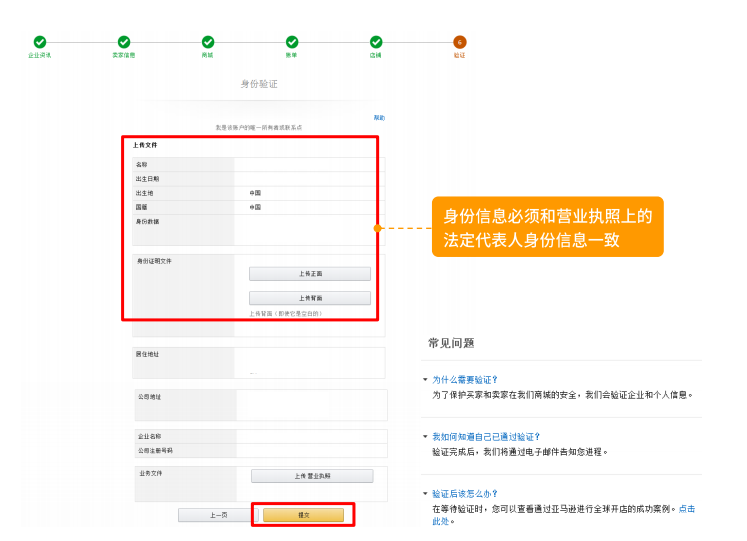Screen dimensions: 747x541
Task: Click the 身份证明文件 row label
Action: pos(154,261)
